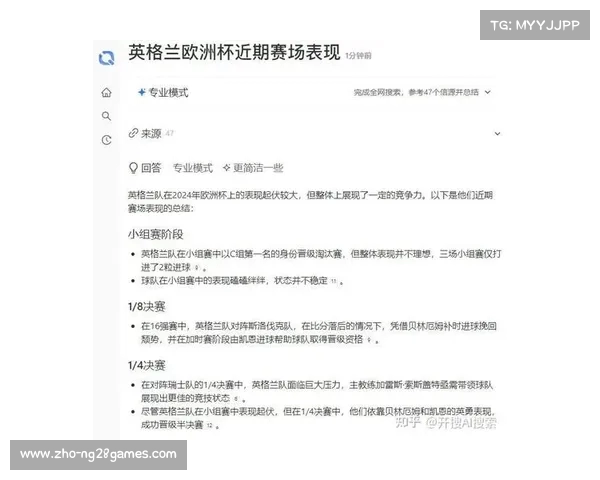Click the 小组赛阶段 heading
Viewport: 600px width, 480px height.
155,234
